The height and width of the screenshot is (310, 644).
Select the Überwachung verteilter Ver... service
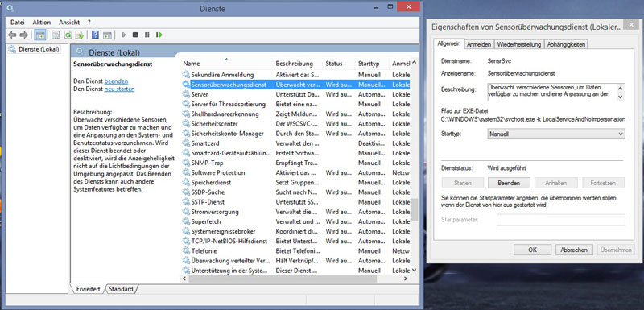[230, 261]
